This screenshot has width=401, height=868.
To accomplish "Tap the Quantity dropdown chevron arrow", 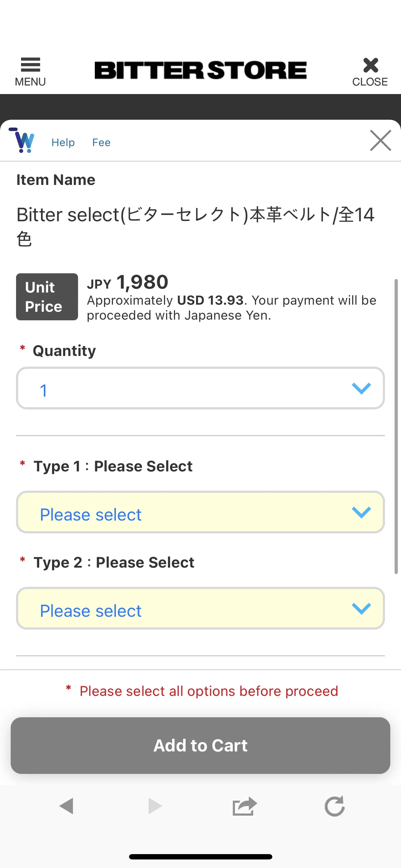I will point(361,388).
